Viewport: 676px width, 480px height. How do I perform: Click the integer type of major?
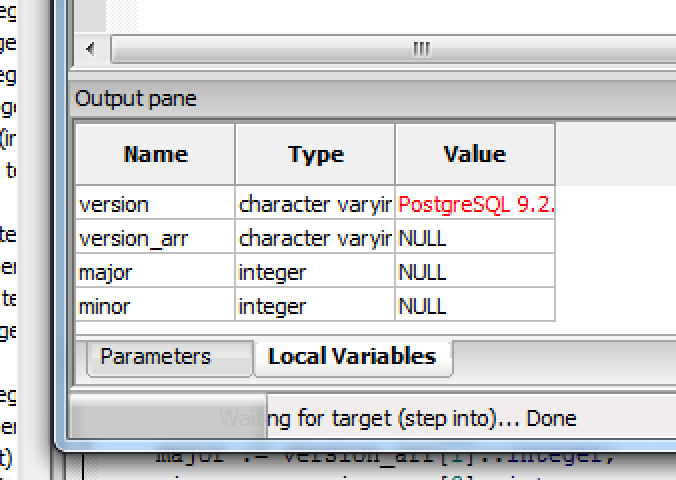(315, 272)
